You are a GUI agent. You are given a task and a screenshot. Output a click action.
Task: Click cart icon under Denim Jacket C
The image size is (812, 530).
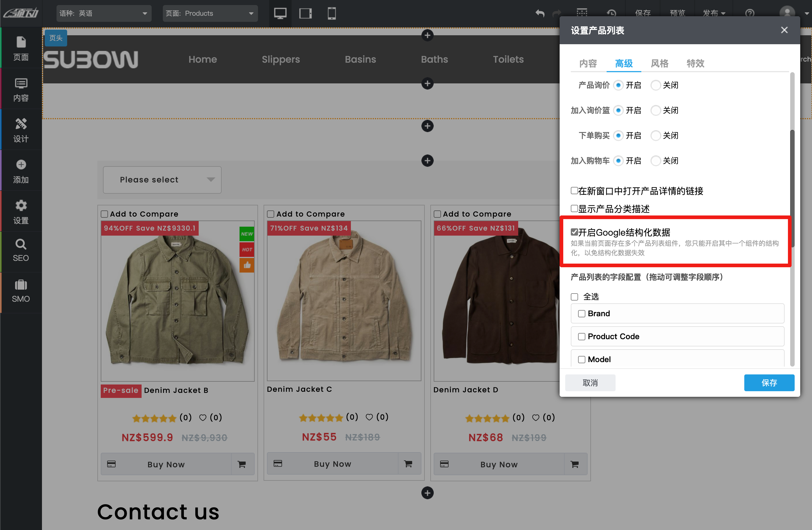(408, 463)
